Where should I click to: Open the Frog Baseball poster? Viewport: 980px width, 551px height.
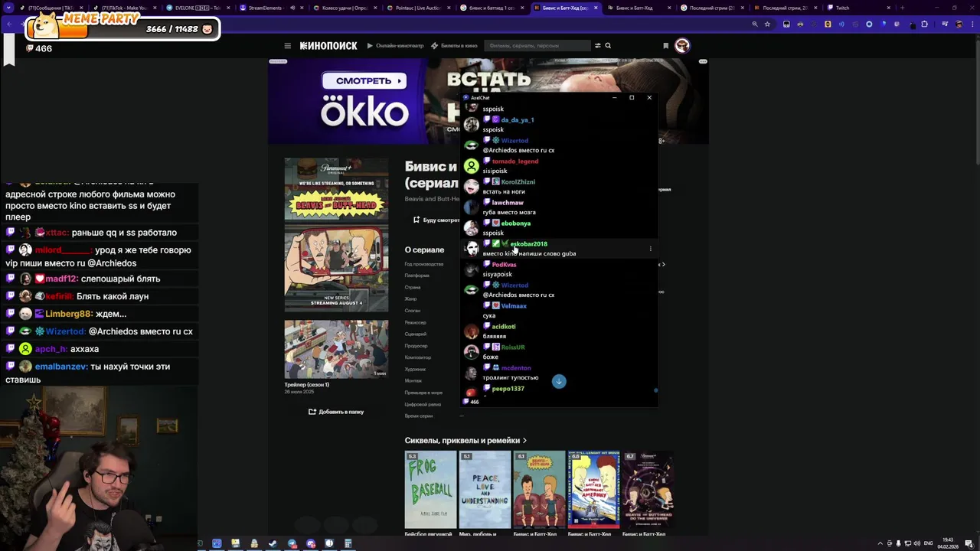point(430,490)
